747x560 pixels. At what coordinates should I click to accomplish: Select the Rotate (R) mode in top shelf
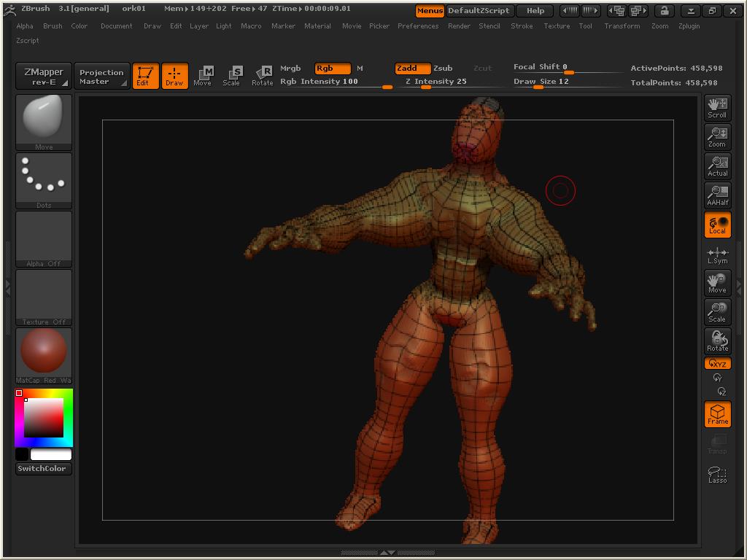(x=262, y=76)
